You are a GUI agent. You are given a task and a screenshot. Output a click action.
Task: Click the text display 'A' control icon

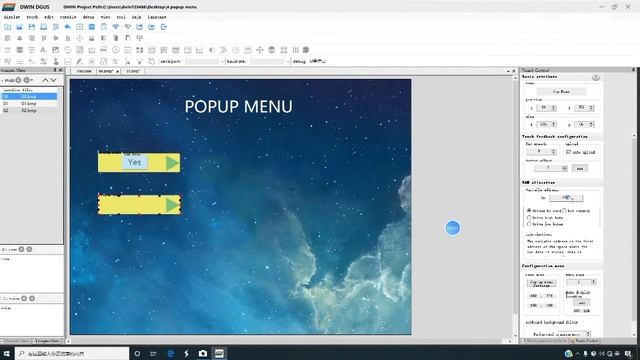43,50
